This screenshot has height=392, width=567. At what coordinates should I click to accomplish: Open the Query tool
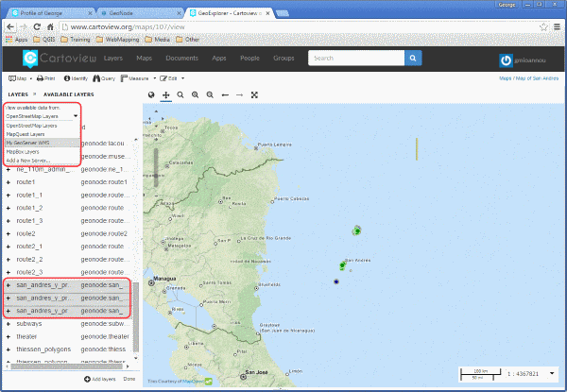point(104,78)
